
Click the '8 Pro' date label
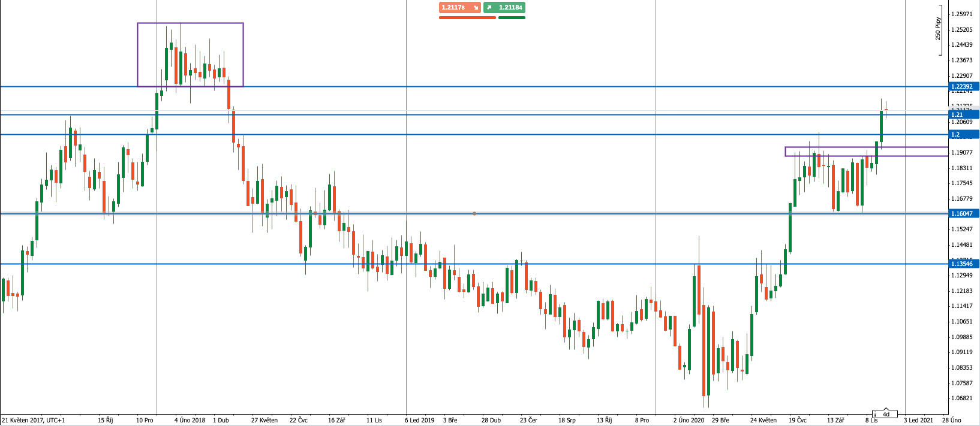click(x=642, y=420)
